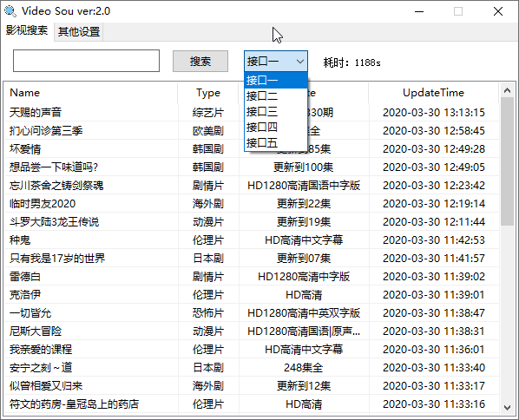Select 接口四 in the dropdown list
The width and height of the screenshot is (519, 420).
click(276, 127)
